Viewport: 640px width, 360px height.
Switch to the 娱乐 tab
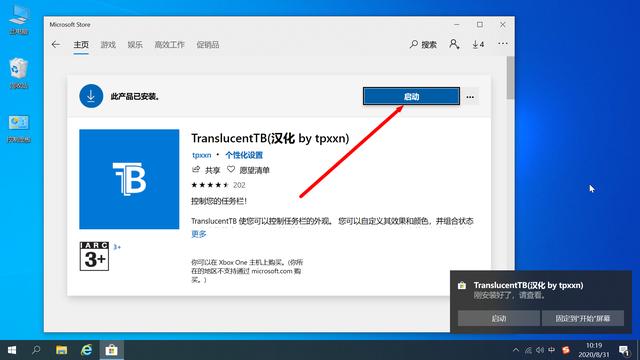click(x=135, y=44)
